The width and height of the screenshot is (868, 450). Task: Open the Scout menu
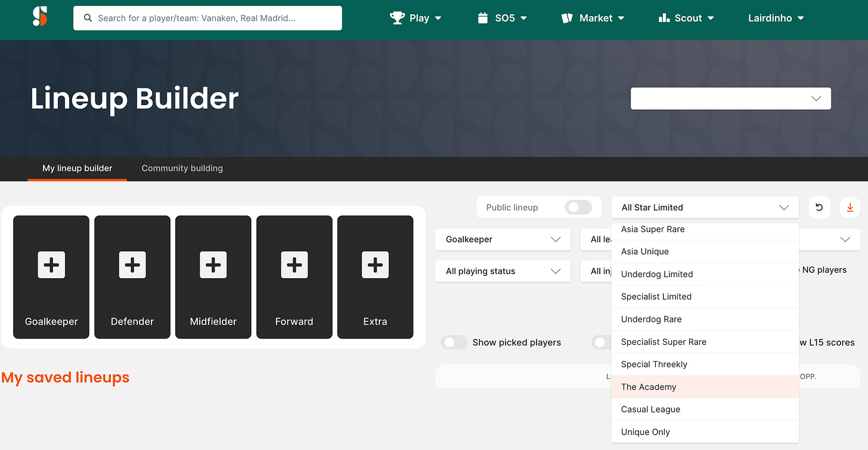(x=686, y=18)
